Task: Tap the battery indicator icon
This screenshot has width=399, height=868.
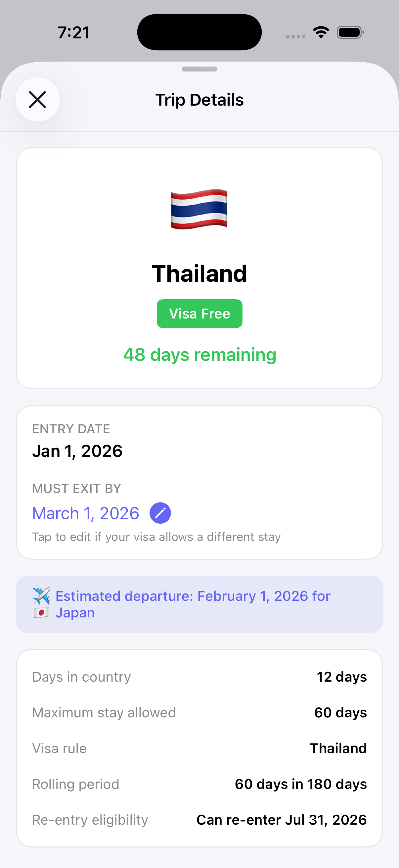Action: click(350, 32)
